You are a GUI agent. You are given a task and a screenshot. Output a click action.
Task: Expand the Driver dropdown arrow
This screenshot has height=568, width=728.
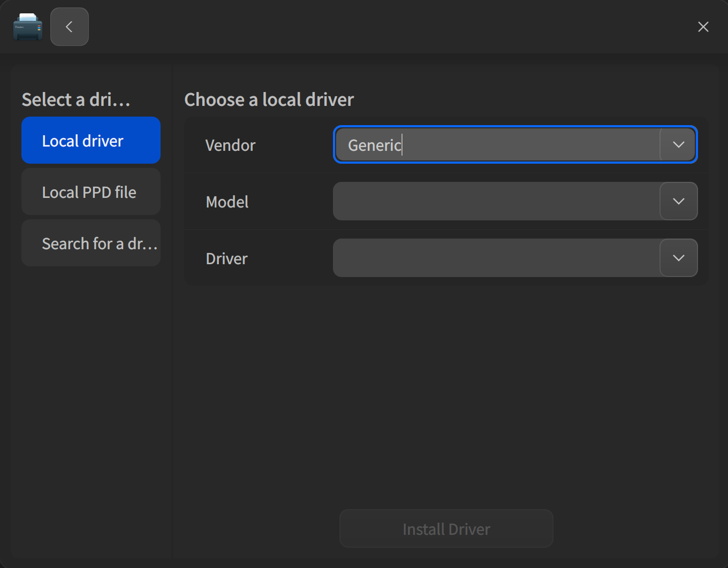679,258
